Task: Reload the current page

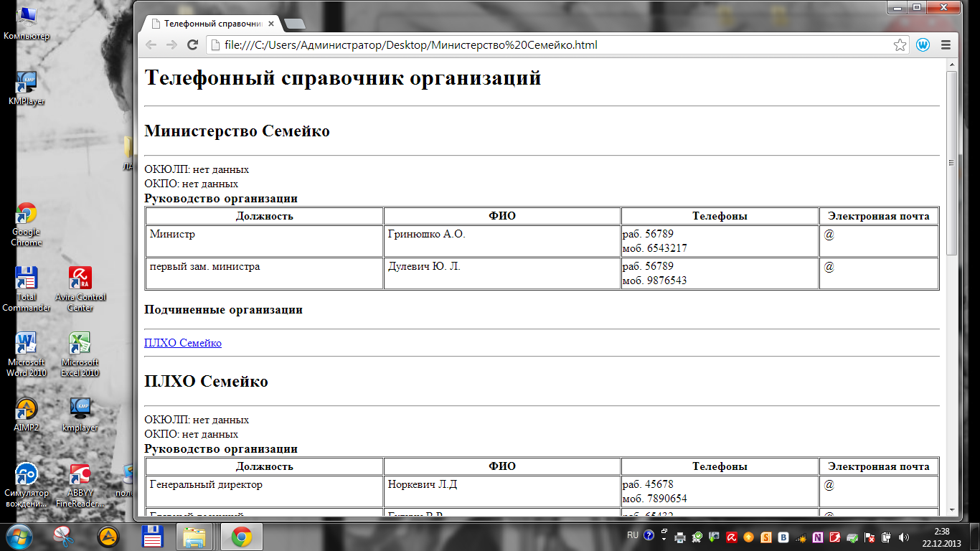Action: (x=192, y=44)
